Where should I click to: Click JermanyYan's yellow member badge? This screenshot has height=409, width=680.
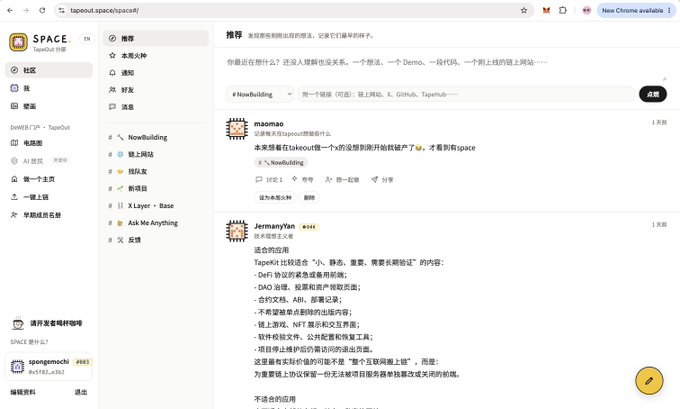[309, 227]
